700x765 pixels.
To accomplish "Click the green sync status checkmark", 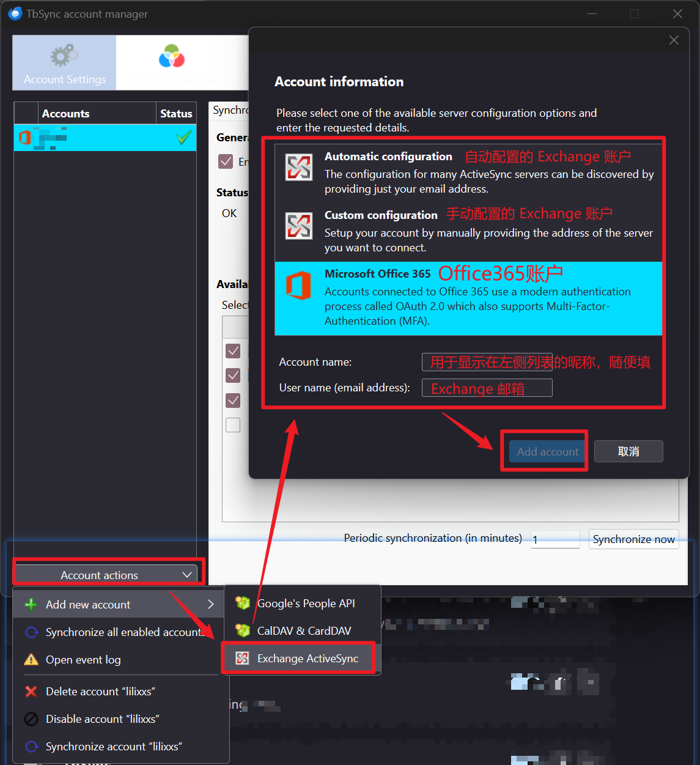I will [183, 138].
